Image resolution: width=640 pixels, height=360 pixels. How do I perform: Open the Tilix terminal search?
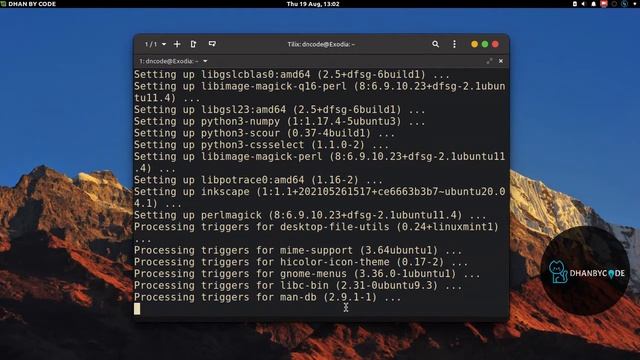pos(436,44)
